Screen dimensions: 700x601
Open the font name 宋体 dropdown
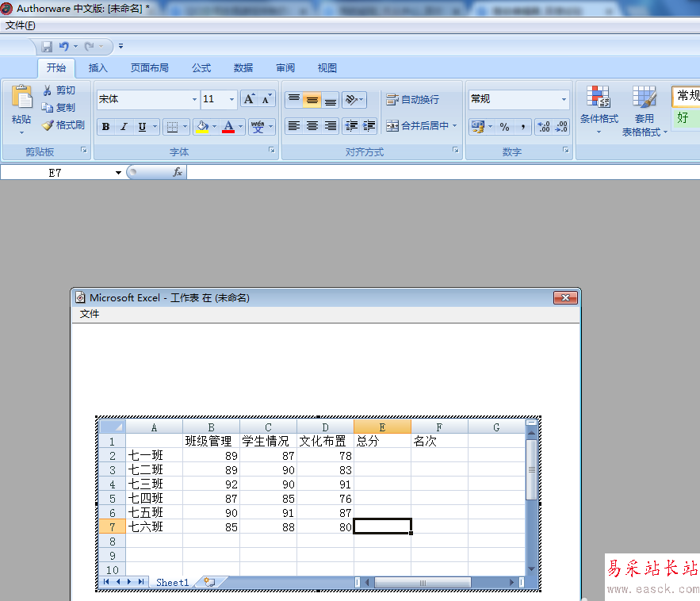pos(194,100)
